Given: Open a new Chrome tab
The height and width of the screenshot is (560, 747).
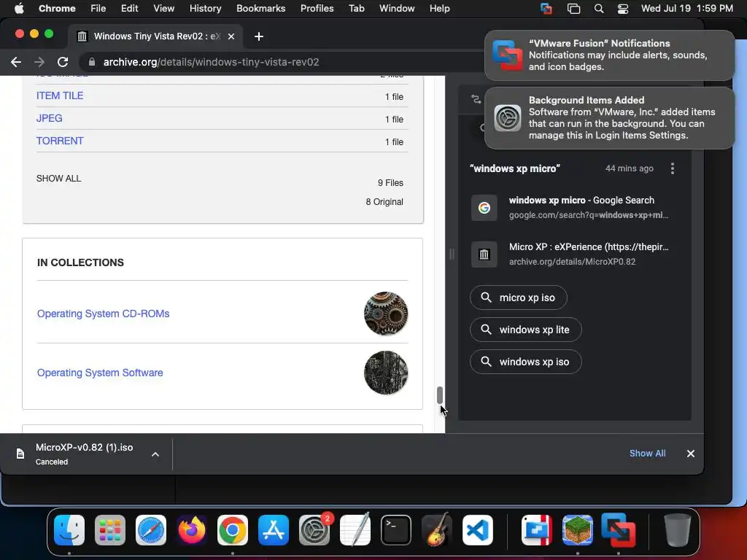Looking at the screenshot, I should tap(259, 36).
